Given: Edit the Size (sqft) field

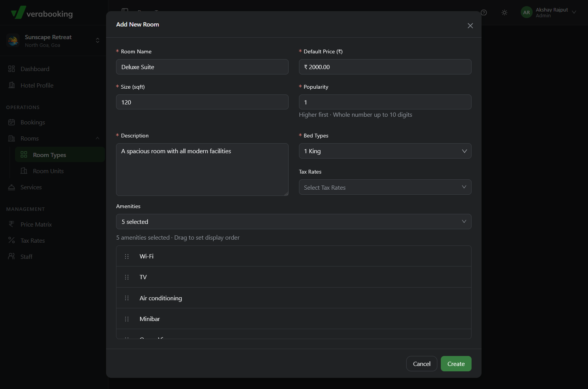Looking at the screenshot, I should click(202, 102).
